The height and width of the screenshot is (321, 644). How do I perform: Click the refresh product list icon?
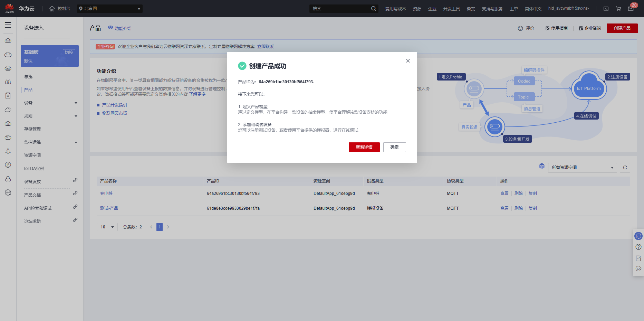click(x=625, y=168)
